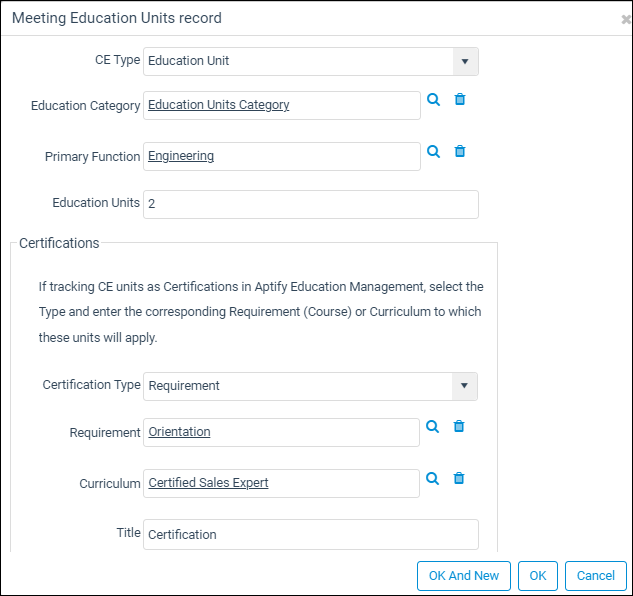Follow the Engineering link
This screenshot has height=596, width=633.
[181, 156]
